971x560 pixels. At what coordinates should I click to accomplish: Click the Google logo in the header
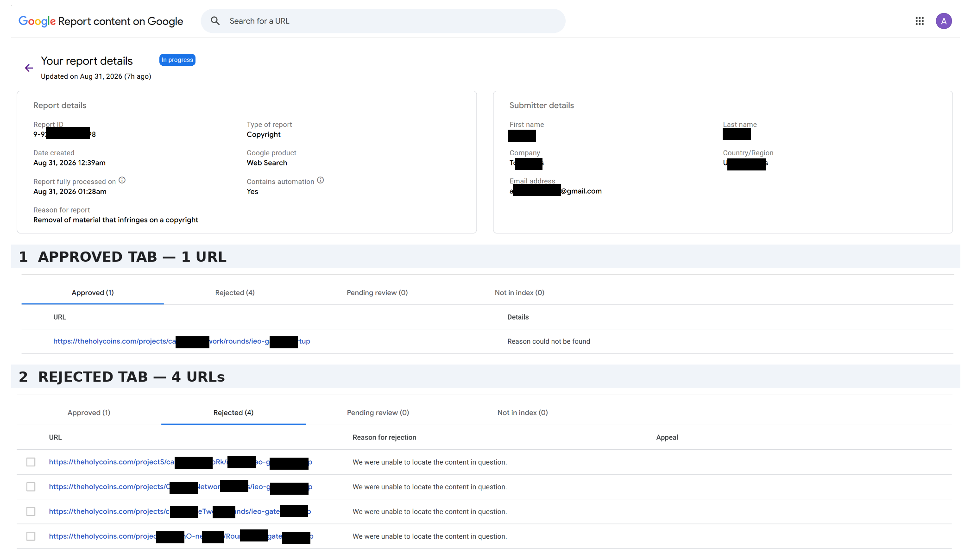pos(37,21)
